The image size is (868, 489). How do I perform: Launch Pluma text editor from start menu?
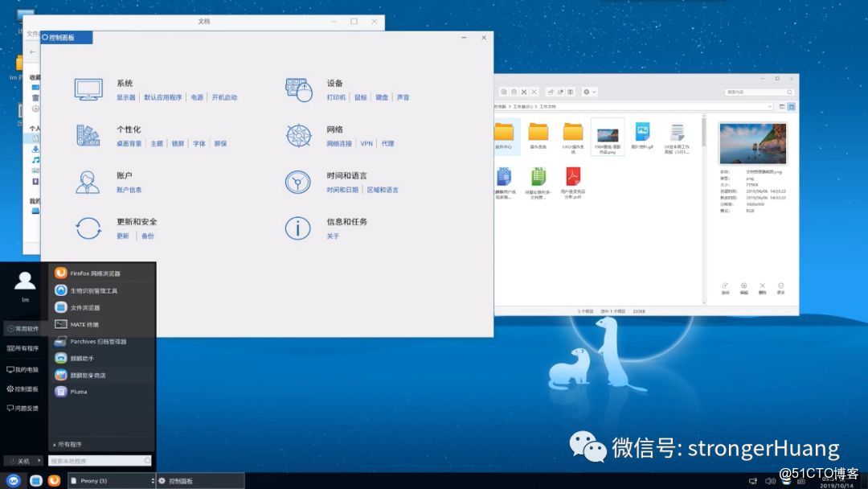(102, 392)
